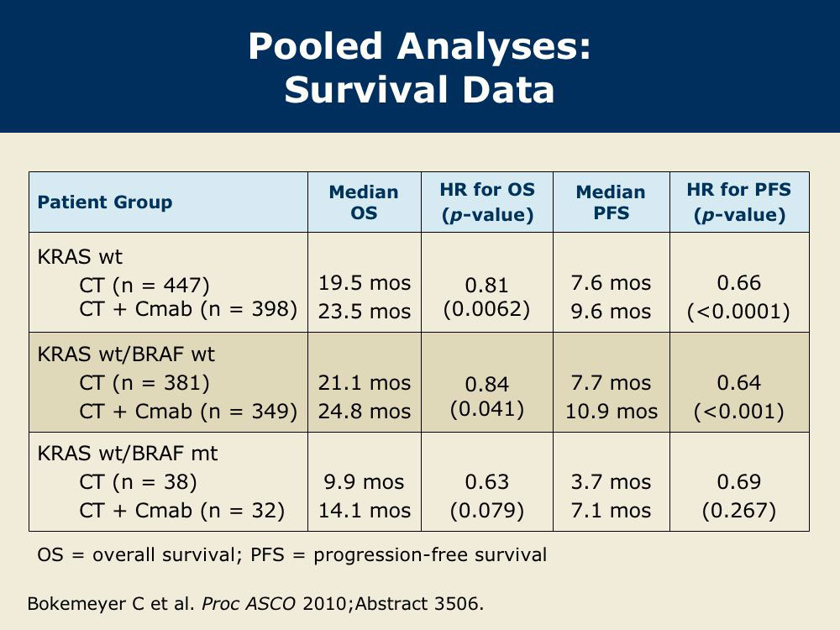Click the CT (n = 38) entry
The width and height of the screenshot is (840, 630).
click(x=139, y=482)
